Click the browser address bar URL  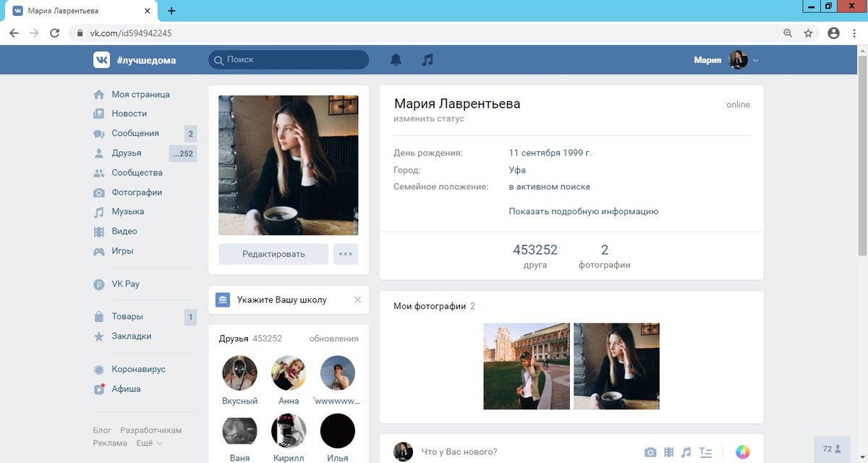[131, 33]
